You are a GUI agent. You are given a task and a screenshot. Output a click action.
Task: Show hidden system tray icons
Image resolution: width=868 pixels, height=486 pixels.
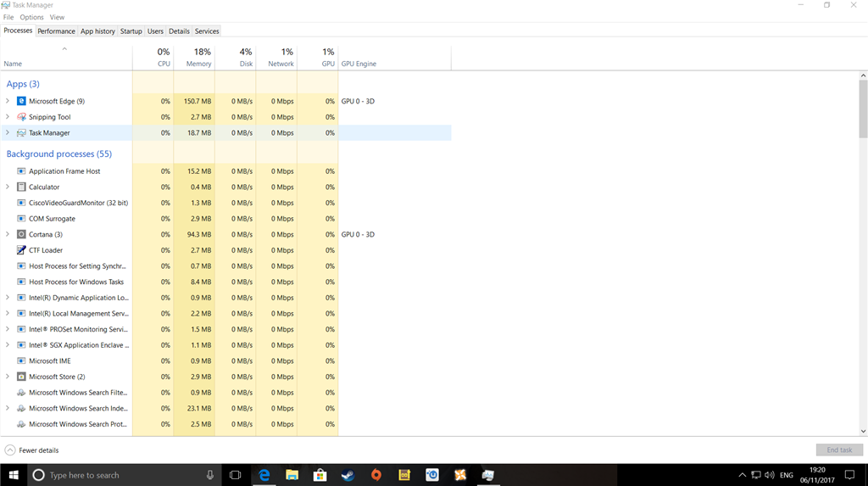tap(742, 475)
